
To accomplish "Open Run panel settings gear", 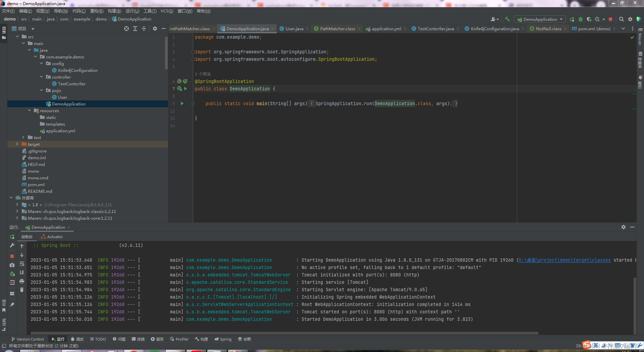I will click(x=624, y=227).
